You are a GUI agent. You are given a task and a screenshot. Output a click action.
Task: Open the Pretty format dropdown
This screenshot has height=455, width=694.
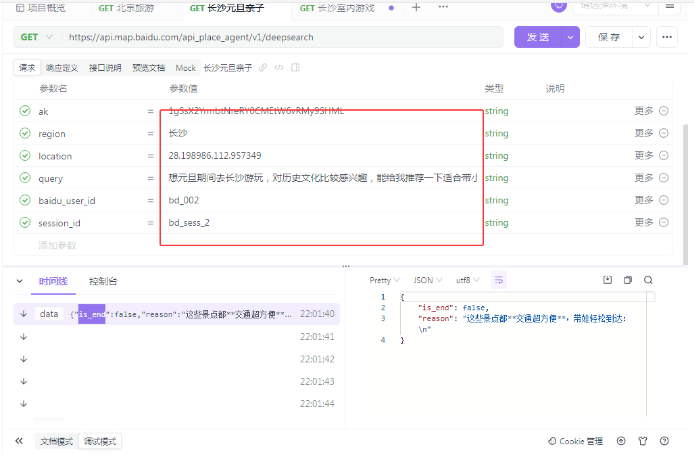(x=384, y=280)
